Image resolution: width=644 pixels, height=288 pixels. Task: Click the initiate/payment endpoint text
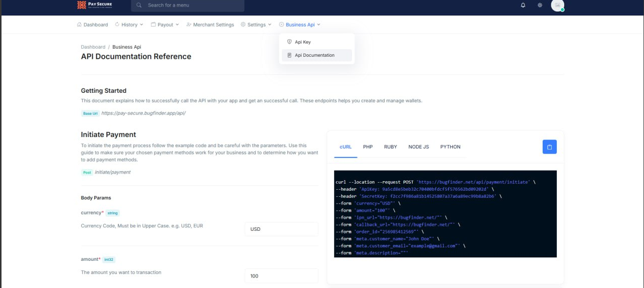point(112,172)
